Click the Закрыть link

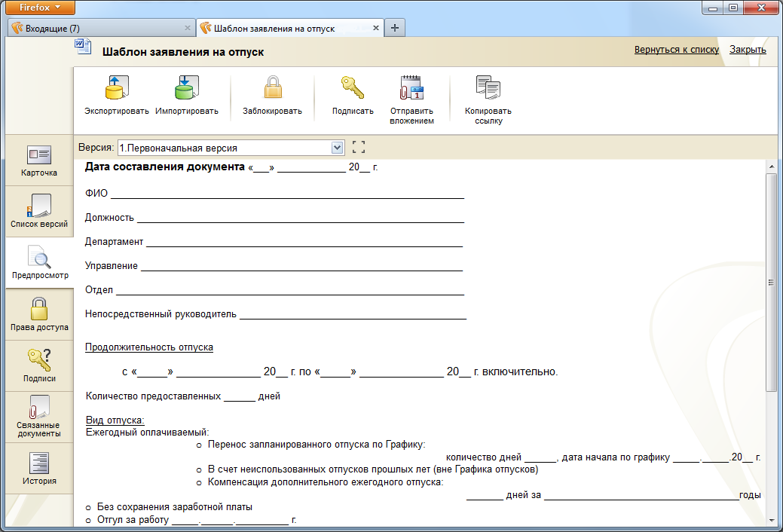[x=748, y=50]
